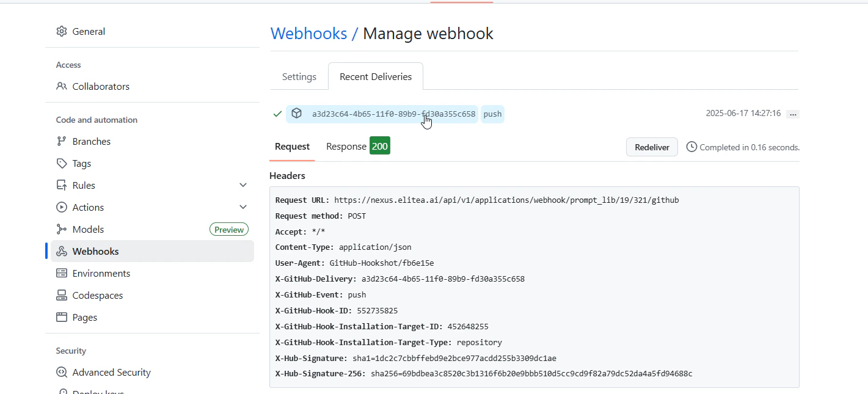Open the delivery options via the ellipsis button
This screenshot has height=394, width=868.
click(793, 114)
